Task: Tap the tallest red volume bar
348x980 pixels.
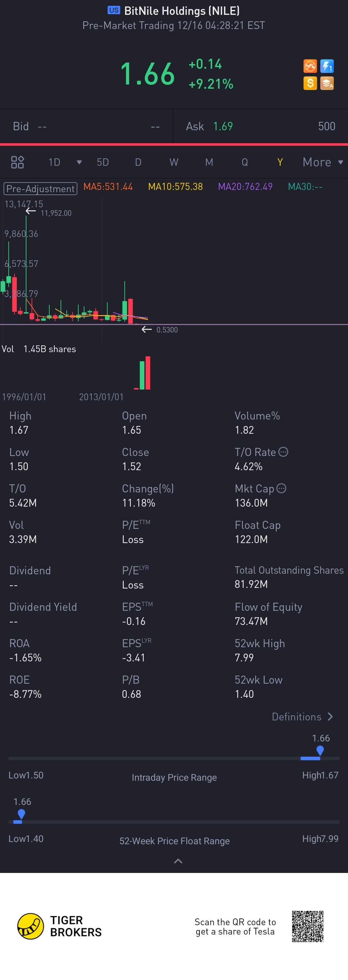Action: pyautogui.click(x=148, y=373)
